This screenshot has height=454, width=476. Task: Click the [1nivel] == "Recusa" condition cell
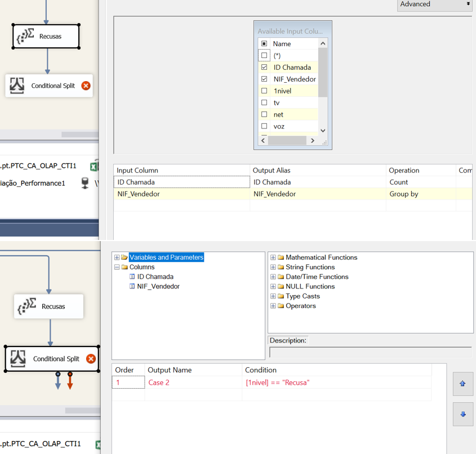pos(337,382)
